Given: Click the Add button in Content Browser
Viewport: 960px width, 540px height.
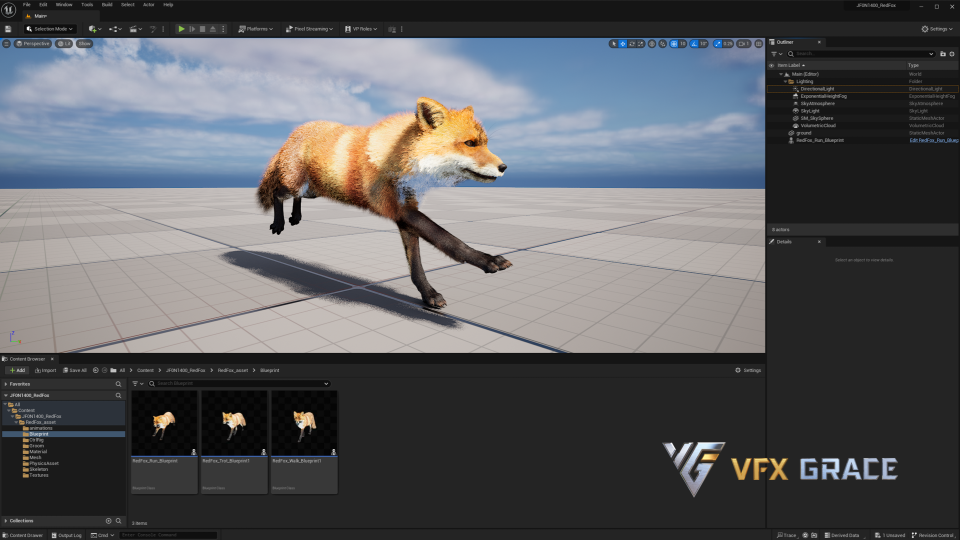Looking at the screenshot, I should coord(17,370).
